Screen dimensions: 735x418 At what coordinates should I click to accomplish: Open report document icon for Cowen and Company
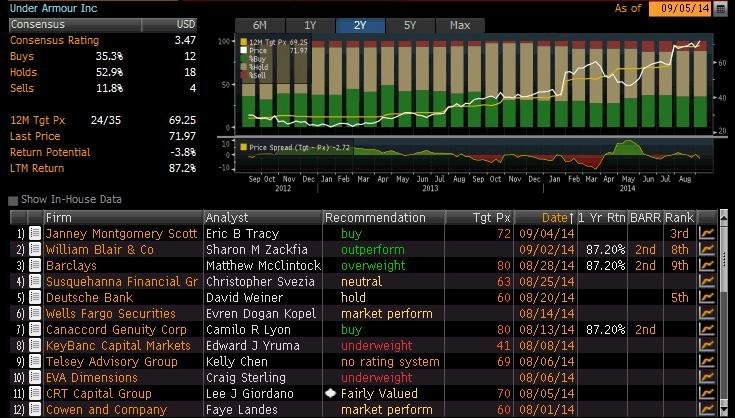[x=35, y=409]
